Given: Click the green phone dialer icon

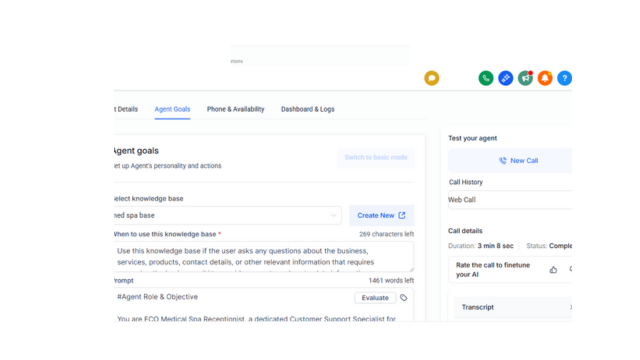Looking at the screenshot, I should [486, 78].
